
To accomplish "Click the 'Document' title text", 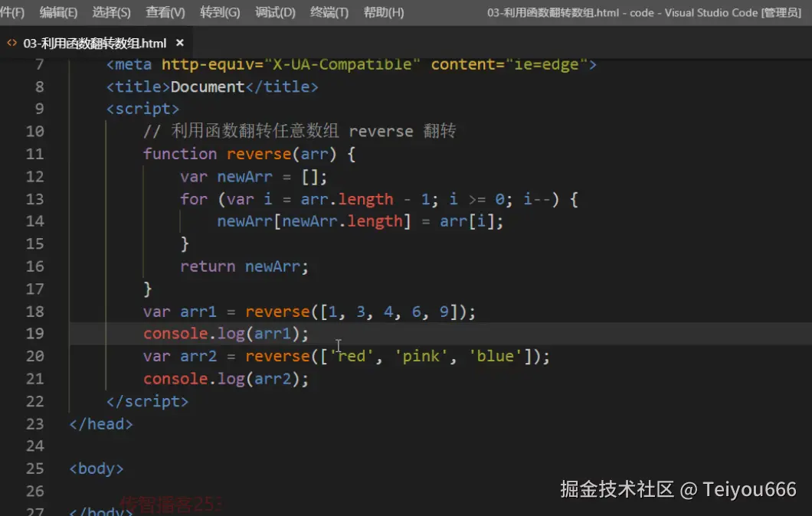I will (207, 87).
